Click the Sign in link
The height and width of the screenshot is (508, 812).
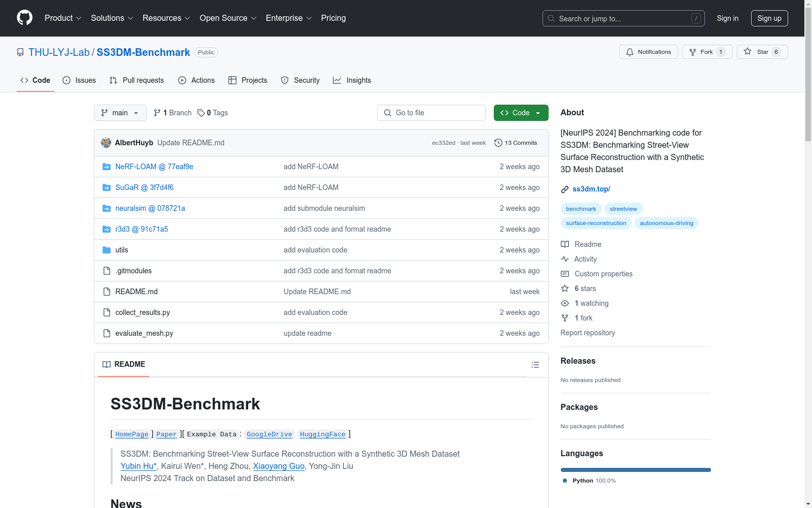(x=727, y=18)
